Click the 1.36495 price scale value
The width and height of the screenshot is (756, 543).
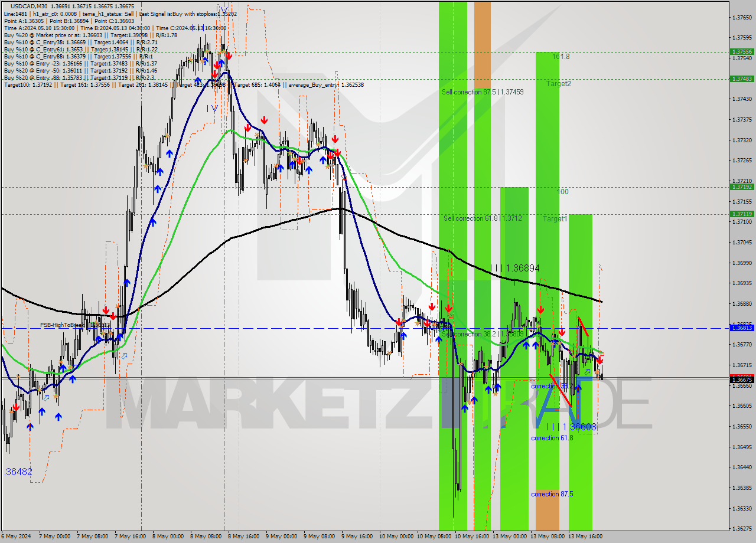742,447
